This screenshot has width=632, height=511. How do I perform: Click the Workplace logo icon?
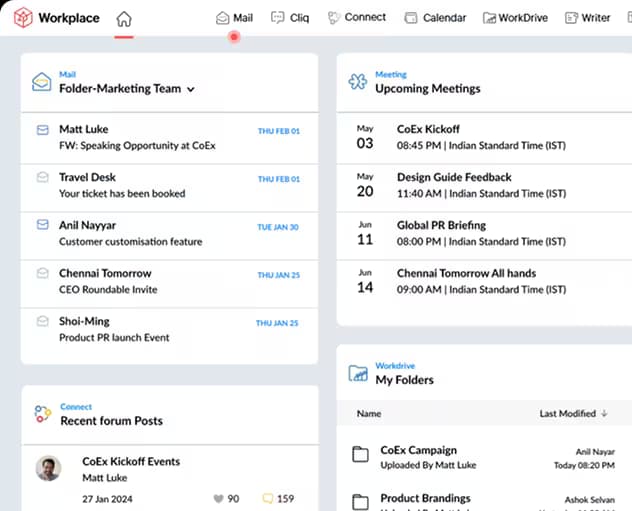tap(23, 18)
